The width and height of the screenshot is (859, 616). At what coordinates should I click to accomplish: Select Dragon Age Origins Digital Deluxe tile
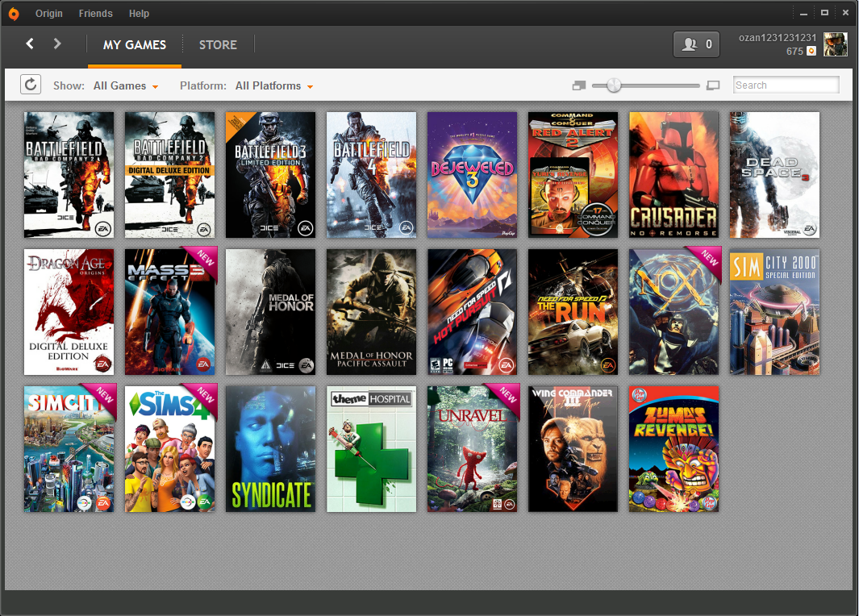click(69, 311)
